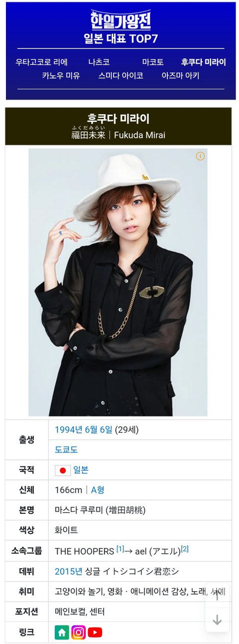
Task: Open the green homepage link icon
Action: 62,632
